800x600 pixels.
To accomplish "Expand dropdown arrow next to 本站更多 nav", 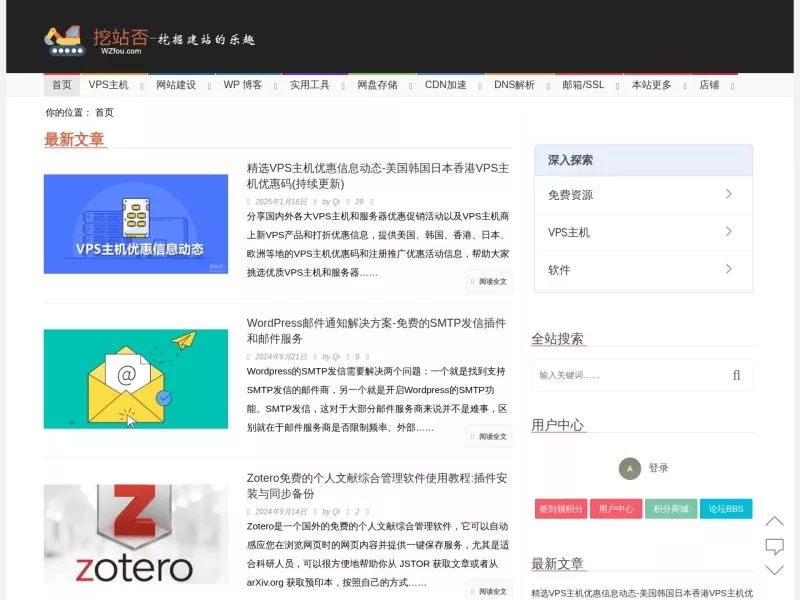I will point(685,86).
